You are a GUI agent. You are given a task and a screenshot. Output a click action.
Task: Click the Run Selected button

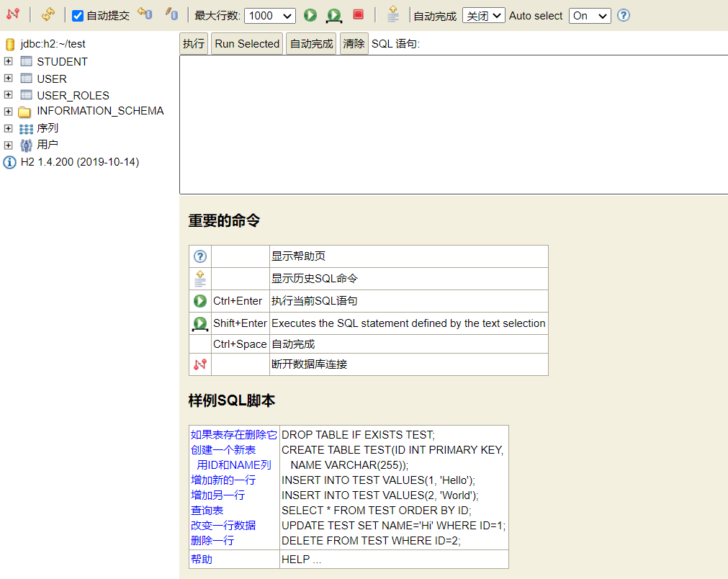click(x=247, y=44)
